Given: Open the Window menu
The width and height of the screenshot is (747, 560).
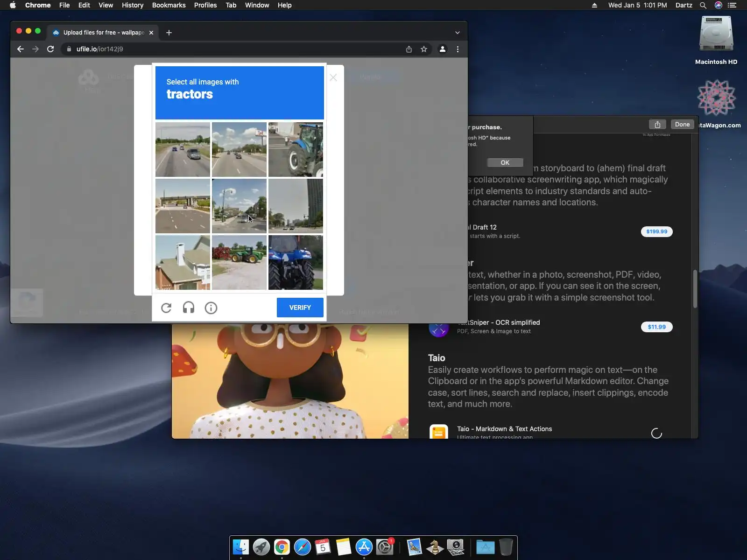Looking at the screenshot, I should [x=257, y=5].
